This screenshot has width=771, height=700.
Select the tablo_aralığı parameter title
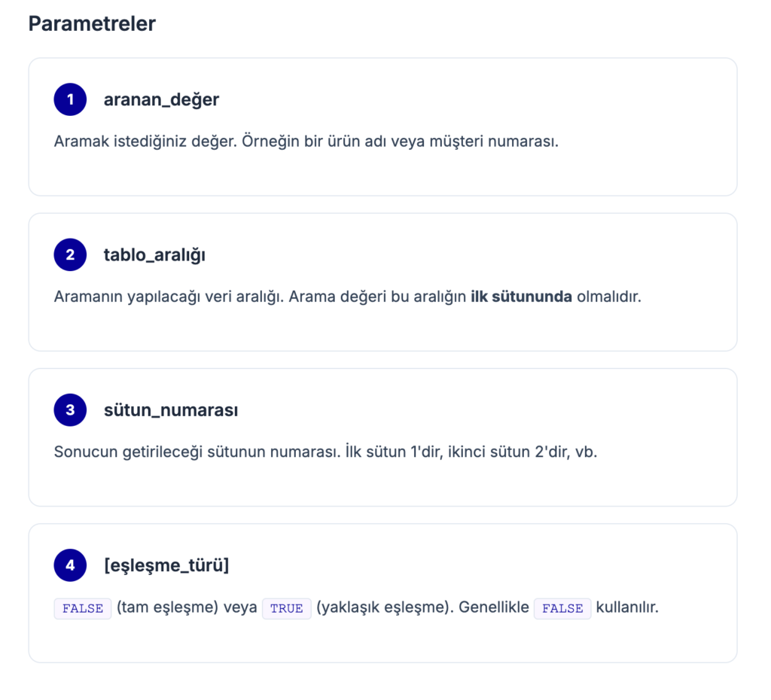(x=154, y=254)
